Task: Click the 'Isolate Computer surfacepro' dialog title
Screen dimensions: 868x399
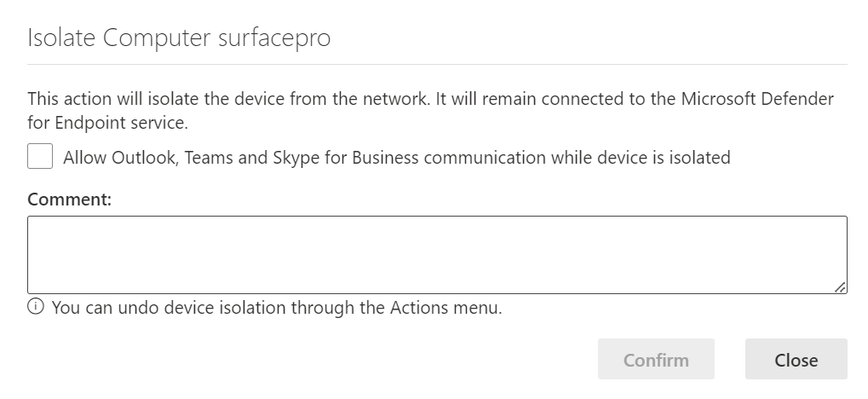Action: [x=179, y=38]
